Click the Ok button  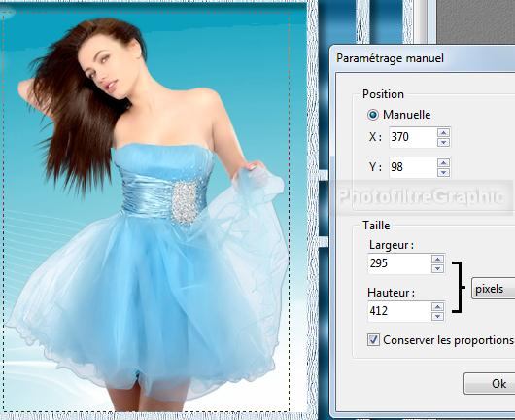(x=490, y=383)
